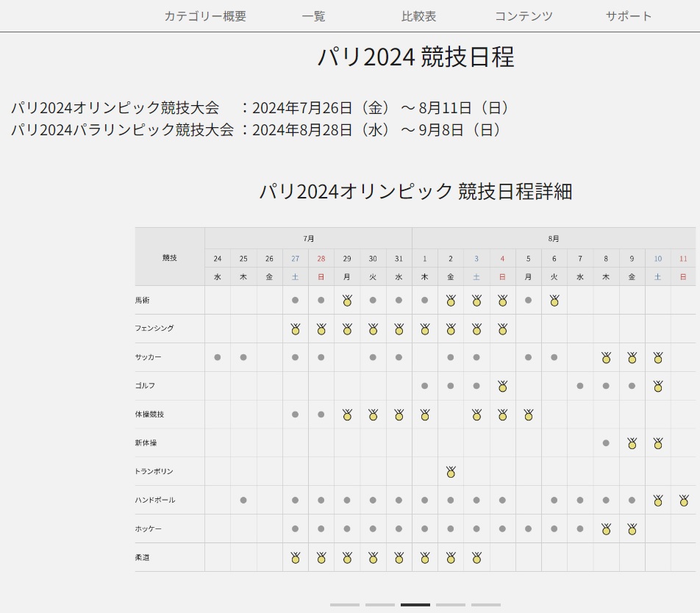The image size is (700, 613).
Task: Click the Trampoline medal icon on August 2
Action: click(x=451, y=471)
